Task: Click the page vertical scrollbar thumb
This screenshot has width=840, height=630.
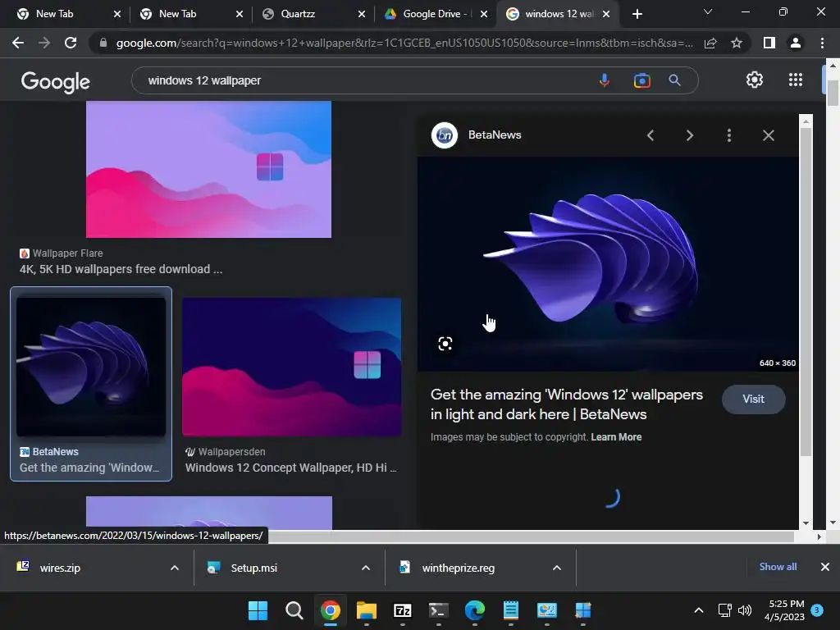Action: (x=833, y=93)
